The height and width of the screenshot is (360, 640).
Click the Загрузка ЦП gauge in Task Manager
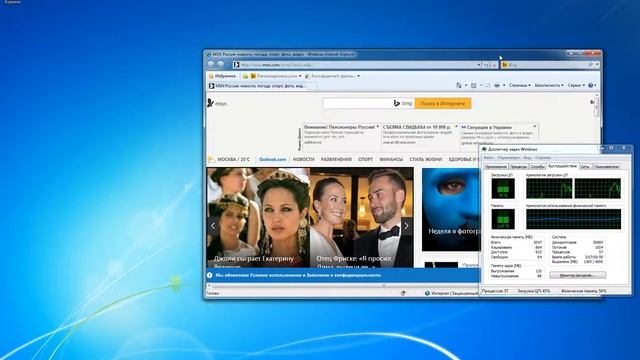tap(503, 188)
